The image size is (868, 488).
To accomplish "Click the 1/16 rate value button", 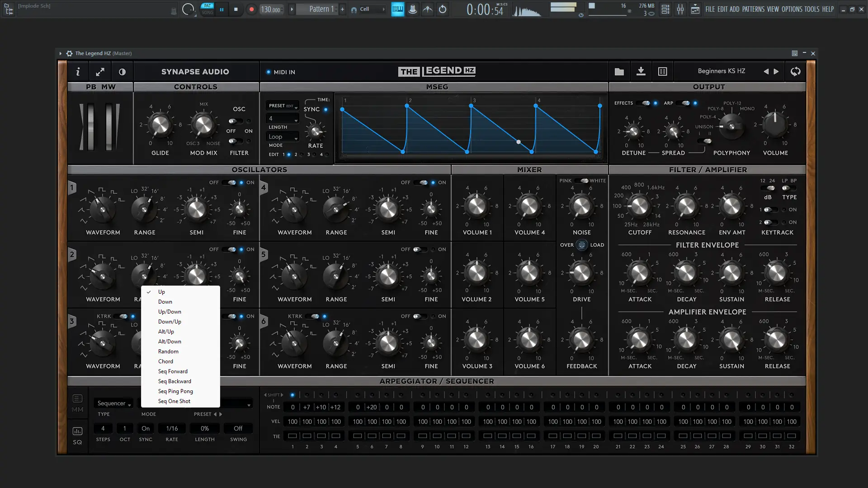I will click(172, 428).
